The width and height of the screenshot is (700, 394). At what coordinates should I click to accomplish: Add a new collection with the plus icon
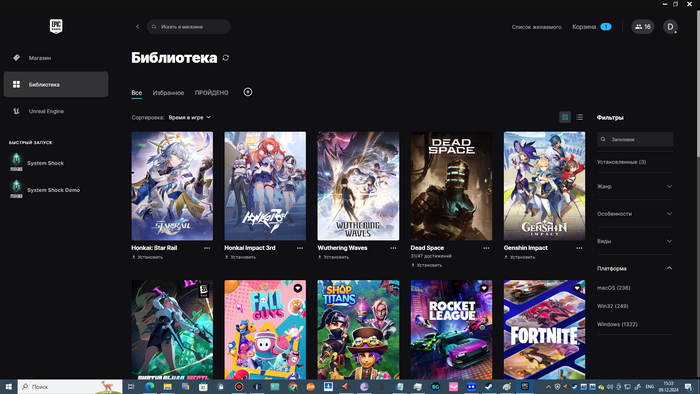click(x=248, y=92)
